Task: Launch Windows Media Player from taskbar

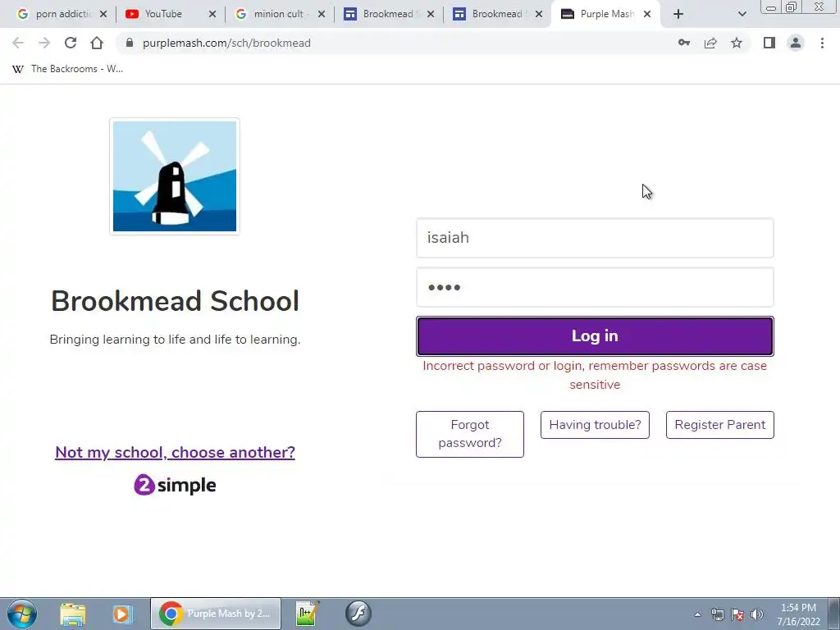Action: (121, 614)
